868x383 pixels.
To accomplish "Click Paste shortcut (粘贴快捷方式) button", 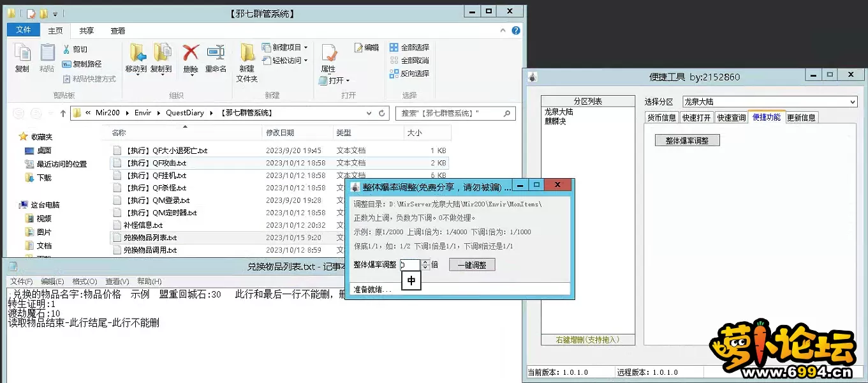I will tap(89, 79).
